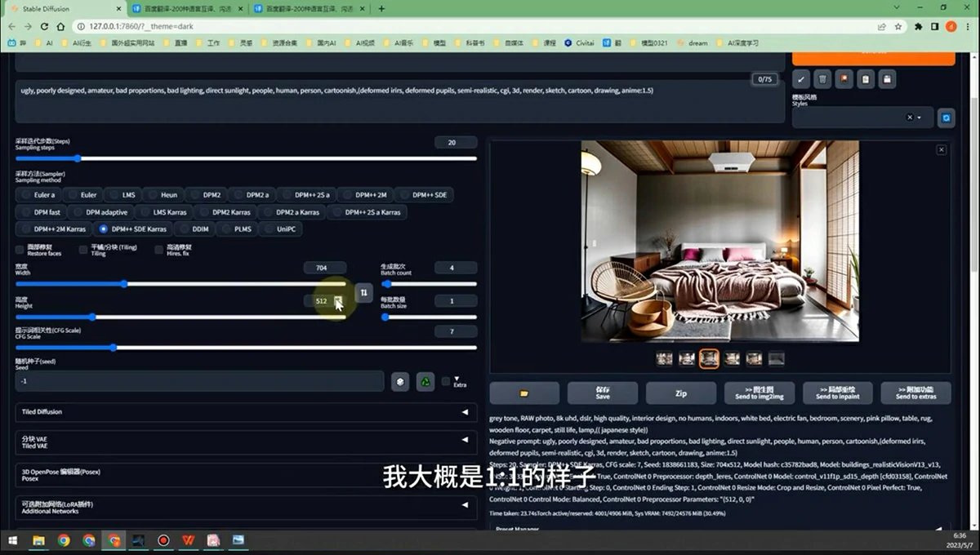
Task: Clear the prompt with the trash icon
Action: point(823,79)
